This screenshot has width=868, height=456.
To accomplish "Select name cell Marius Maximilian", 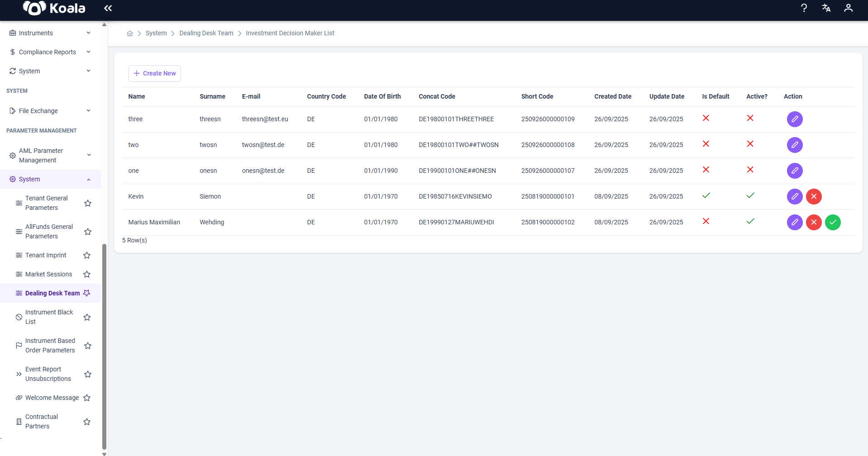I will tap(154, 223).
